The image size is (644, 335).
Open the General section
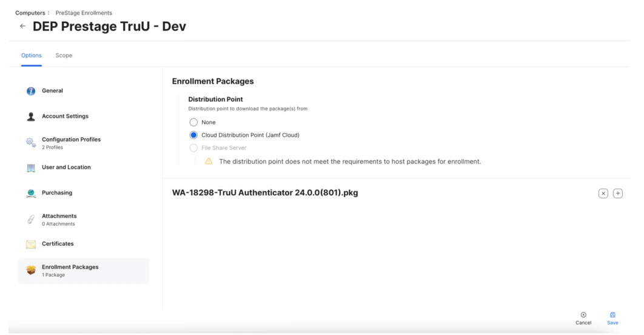click(x=84, y=91)
